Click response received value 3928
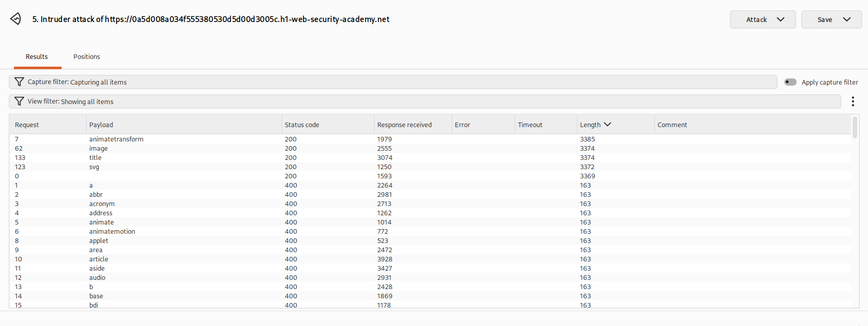868x326 pixels. (384, 259)
